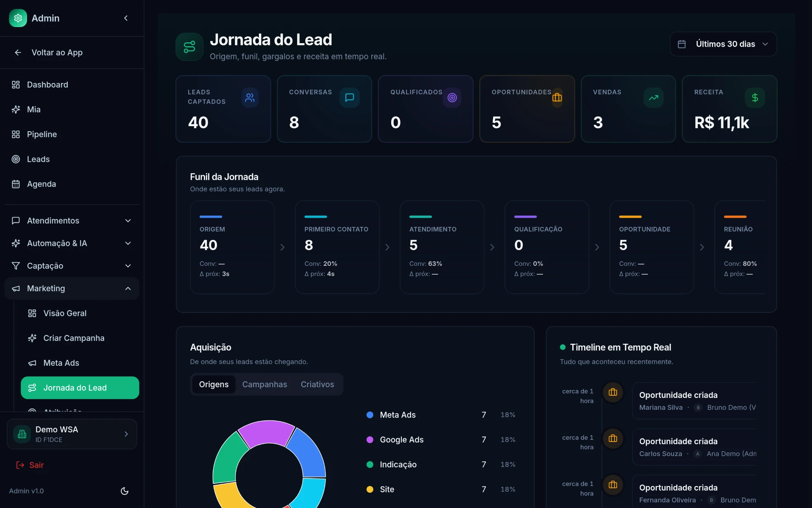Click the green Indicação legend dot

(x=370, y=465)
